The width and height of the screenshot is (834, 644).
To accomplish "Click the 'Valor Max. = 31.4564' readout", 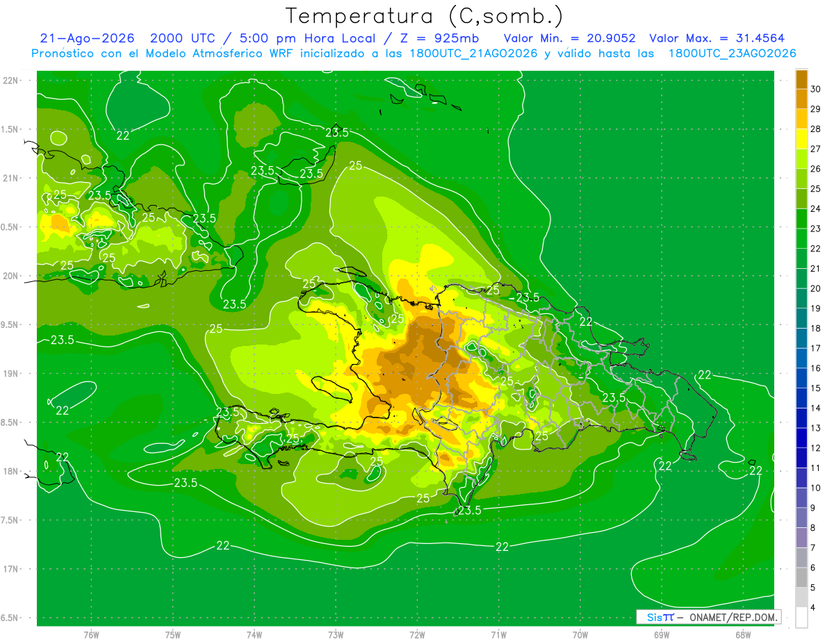I will (x=717, y=38).
